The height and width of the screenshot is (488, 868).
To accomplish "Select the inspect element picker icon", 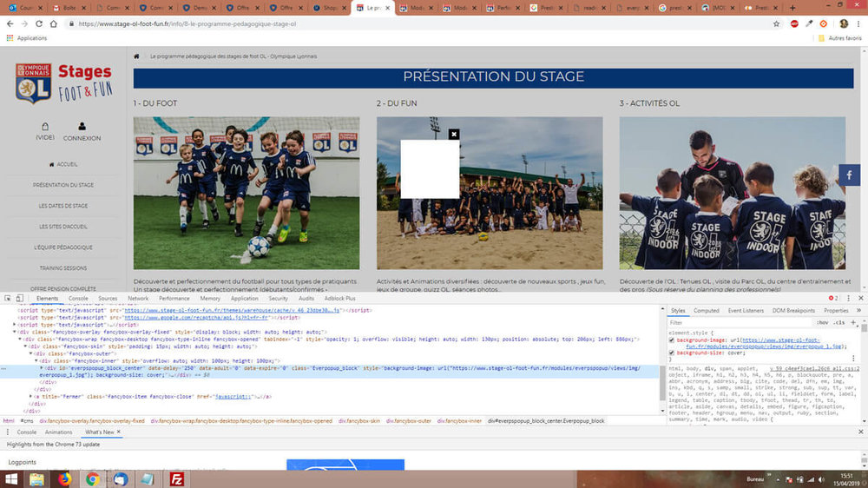I will (8, 298).
